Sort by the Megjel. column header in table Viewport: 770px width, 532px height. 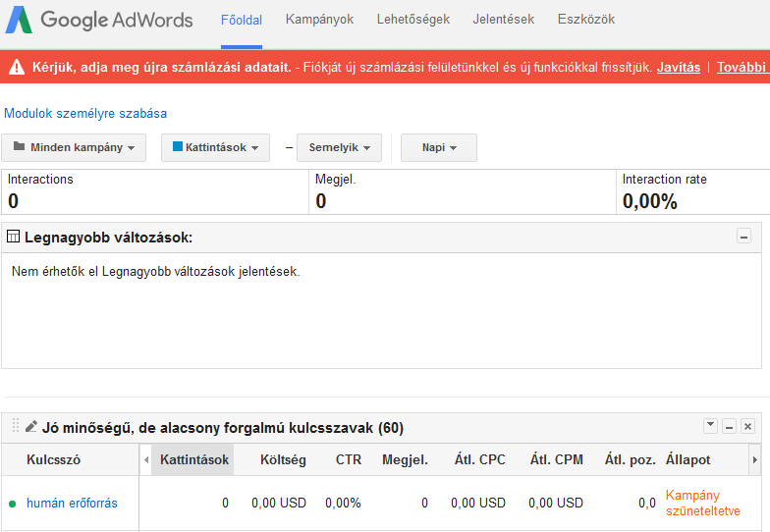pos(405,459)
